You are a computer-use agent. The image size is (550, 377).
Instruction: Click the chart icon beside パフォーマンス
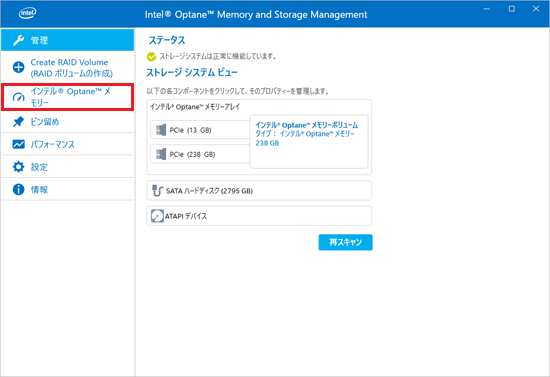[19, 144]
